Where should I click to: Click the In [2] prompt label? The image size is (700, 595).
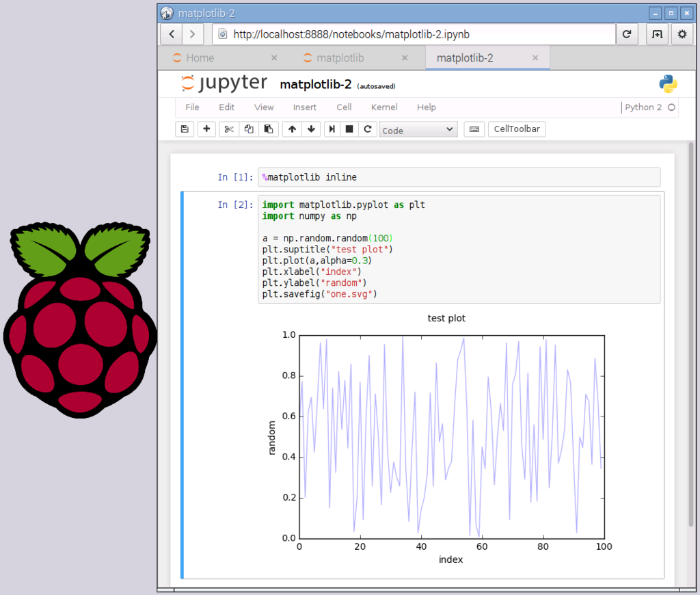click(x=235, y=204)
